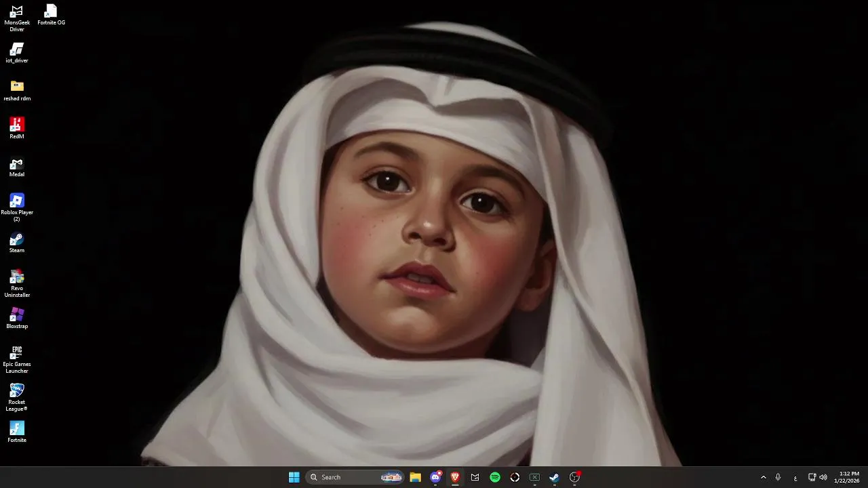Click the search highlights image in search box
Image resolution: width=868 pixels, height=488 pixels.
click(x=391, y=477)
